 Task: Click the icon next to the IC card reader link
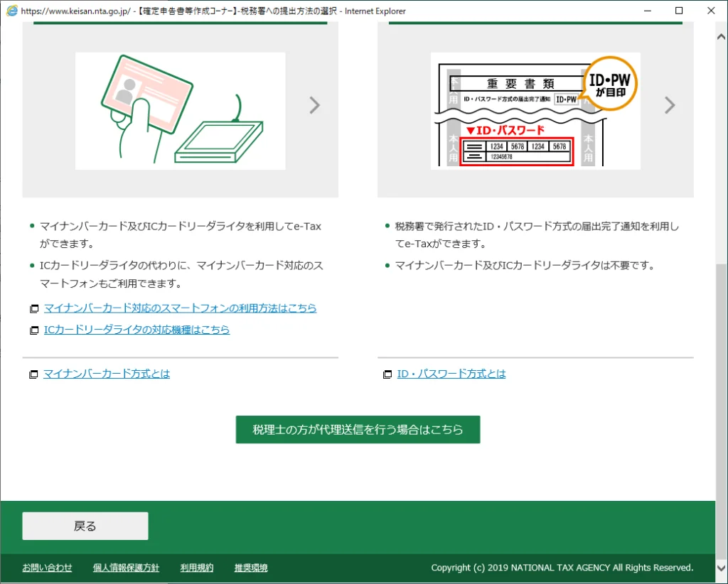tap(34, 330)
